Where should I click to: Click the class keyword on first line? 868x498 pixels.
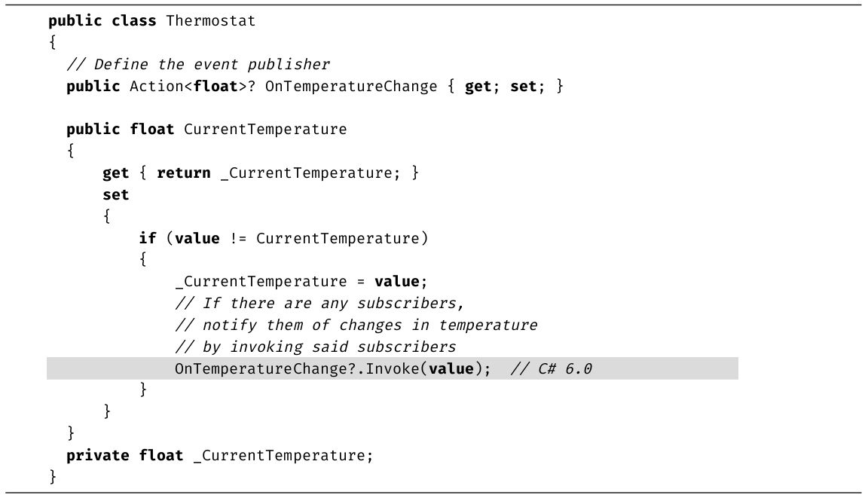click(134, 21)
